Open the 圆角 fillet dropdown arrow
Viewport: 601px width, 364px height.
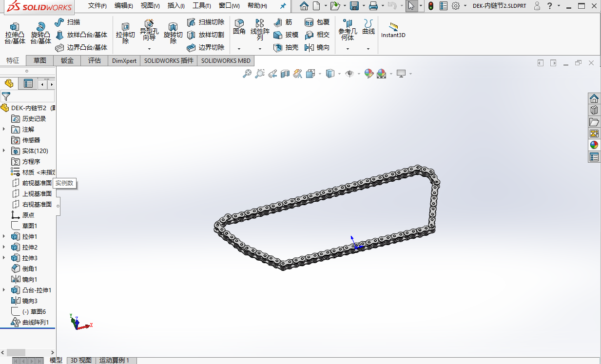[x=239, y=49]
